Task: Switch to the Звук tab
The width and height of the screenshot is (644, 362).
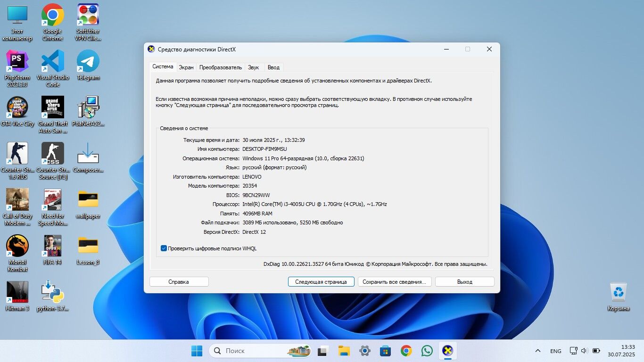Action: pos(253,67)
